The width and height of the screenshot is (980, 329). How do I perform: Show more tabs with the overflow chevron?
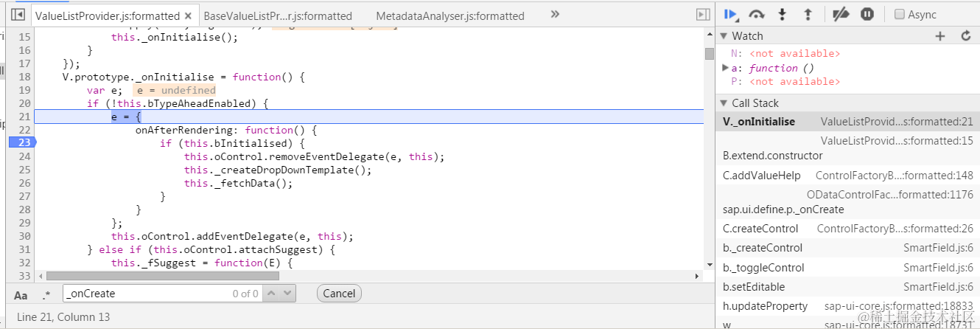click(555, 14)
